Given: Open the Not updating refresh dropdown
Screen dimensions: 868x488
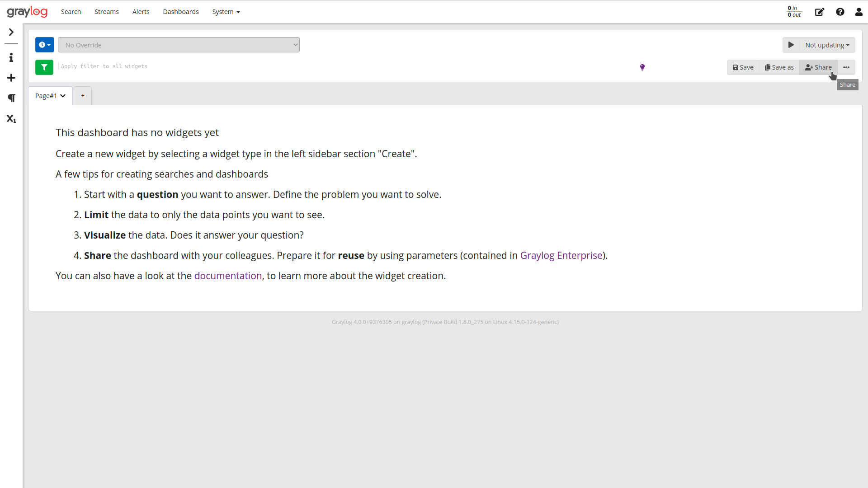Looking at the screenshot, I should (827, 45).
